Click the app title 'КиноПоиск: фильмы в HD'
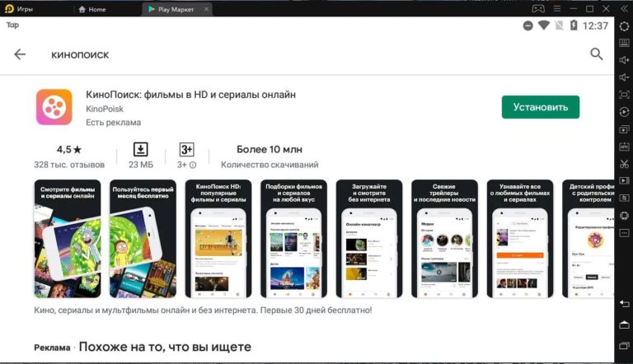 190,95
